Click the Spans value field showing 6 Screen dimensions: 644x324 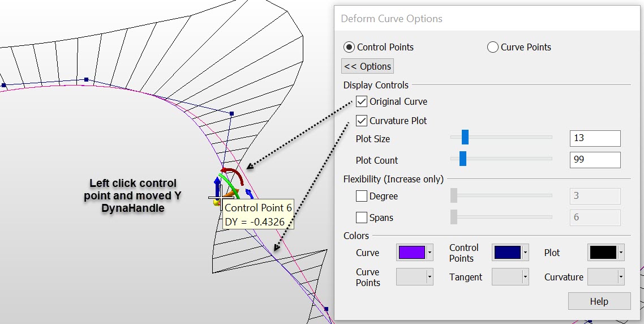[595, 218]
